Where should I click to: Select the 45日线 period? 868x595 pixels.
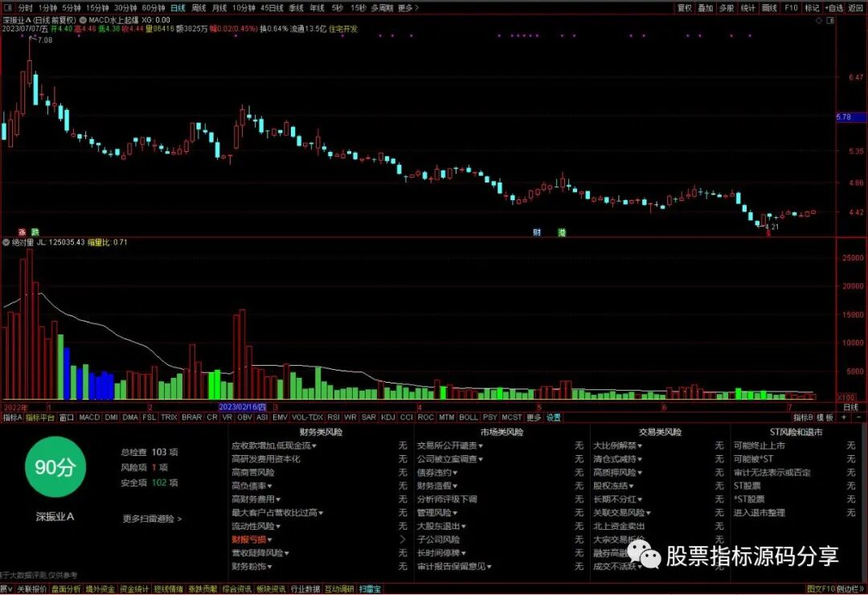click(272, 8)
